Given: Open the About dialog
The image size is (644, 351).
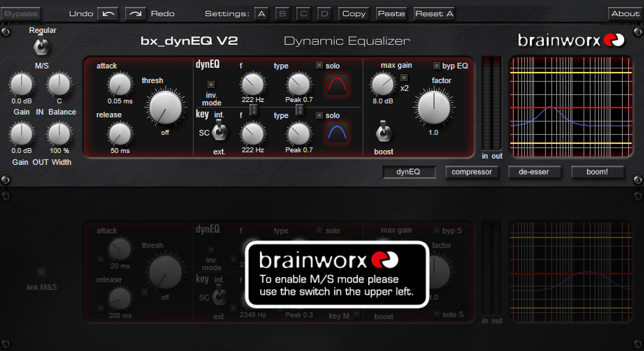Looking at the screenshot, I should click(x=625, y=14).
